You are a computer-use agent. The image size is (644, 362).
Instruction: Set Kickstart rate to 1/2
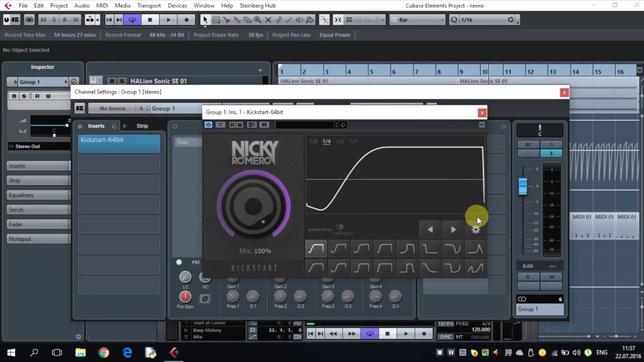pyautogui.click(x=340, y=142)
